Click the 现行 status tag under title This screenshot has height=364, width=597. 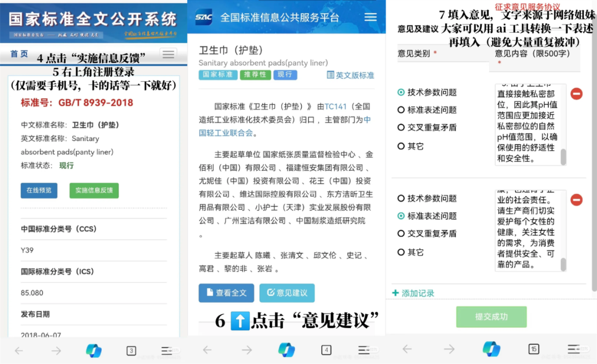pos(285,75)
